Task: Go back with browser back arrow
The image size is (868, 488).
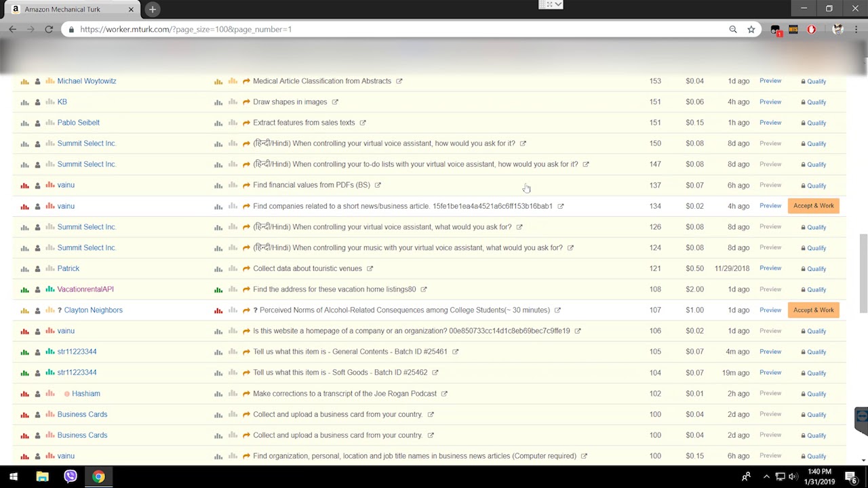Action: 13,29
